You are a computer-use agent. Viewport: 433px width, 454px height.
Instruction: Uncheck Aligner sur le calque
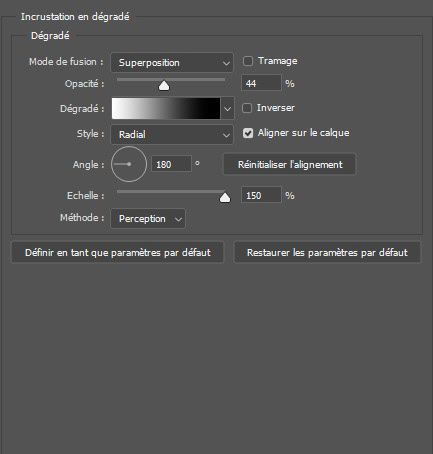tap(248, 133)
